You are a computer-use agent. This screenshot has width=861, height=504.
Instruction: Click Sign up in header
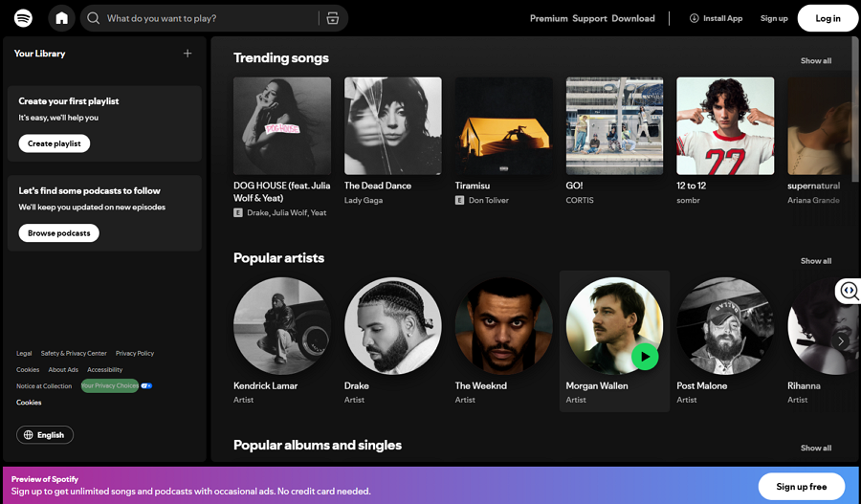774,18
